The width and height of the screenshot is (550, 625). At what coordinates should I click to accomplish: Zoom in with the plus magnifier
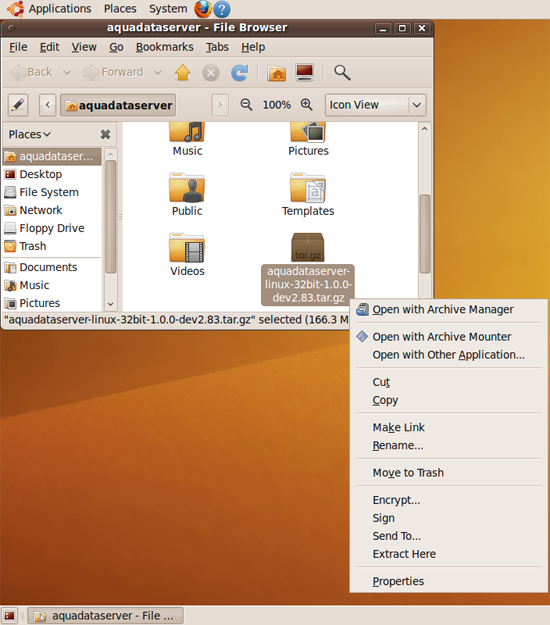point(306,105)
